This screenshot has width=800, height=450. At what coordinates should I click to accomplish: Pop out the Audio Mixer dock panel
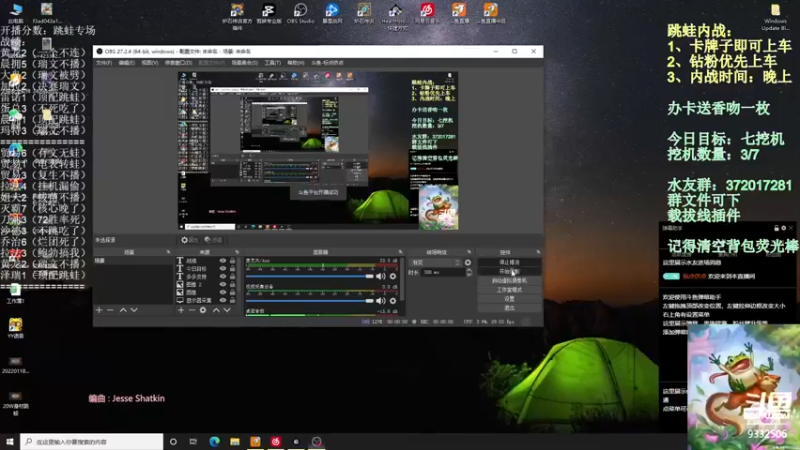[x=400, y=252]
